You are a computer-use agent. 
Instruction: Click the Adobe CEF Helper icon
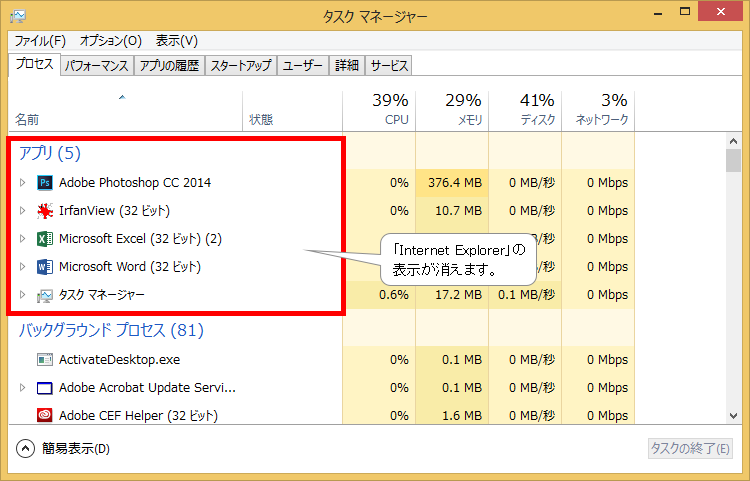coord(45,415)
